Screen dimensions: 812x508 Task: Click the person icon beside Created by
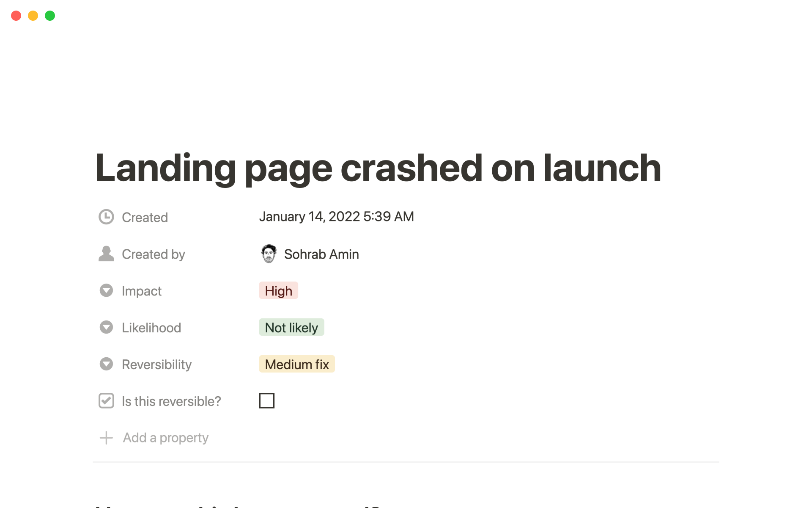(106, 254)
